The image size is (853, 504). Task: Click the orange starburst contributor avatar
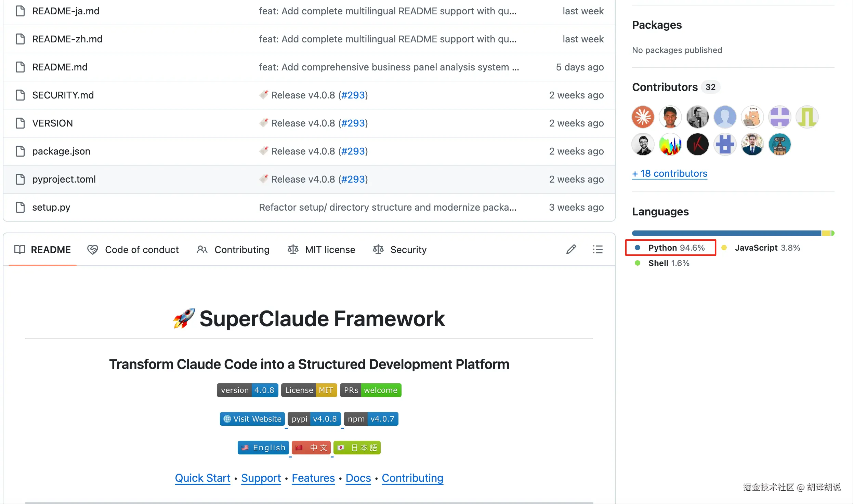(643, 117)
